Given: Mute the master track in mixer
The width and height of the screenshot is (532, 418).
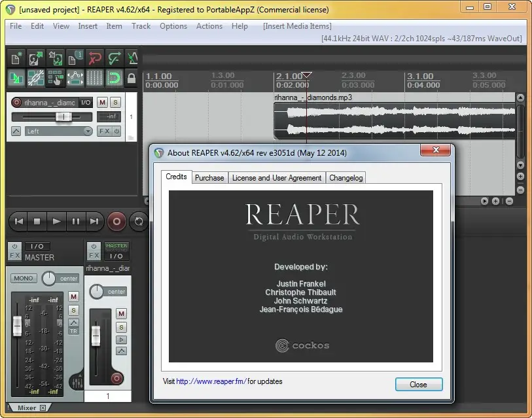Looking at the screenshot, I should coord(74,296).
